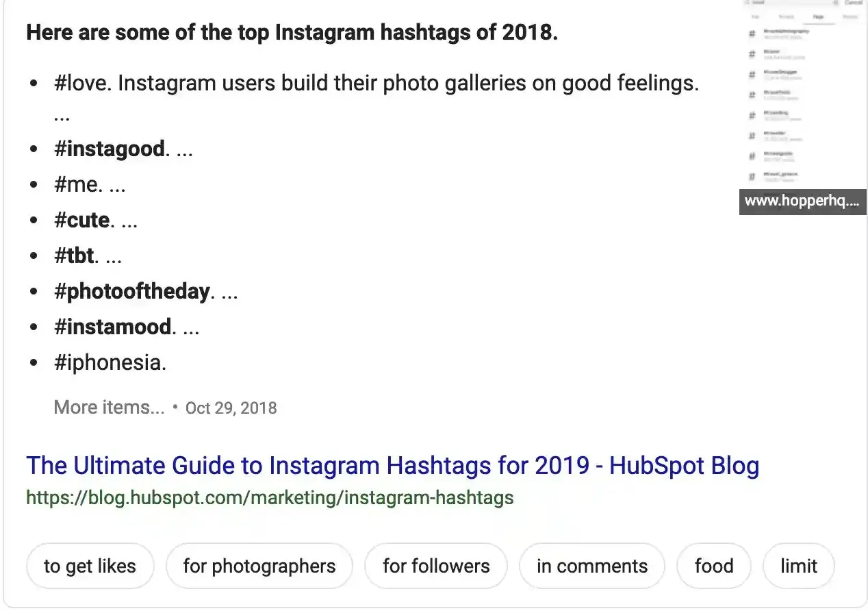Image resolution: width=868 pixels, height=611 pixels.
Task: Expand the 'More items...' link
Action: coord(109,408)
